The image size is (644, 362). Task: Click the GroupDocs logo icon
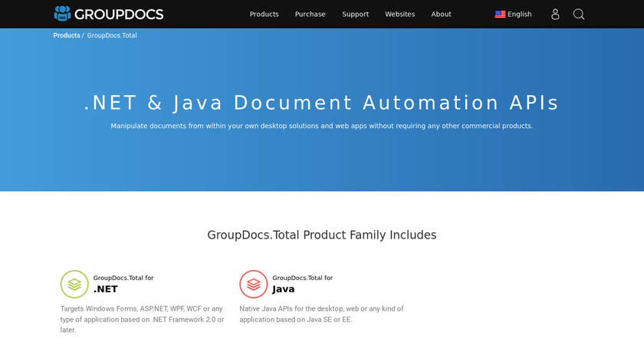62,14
